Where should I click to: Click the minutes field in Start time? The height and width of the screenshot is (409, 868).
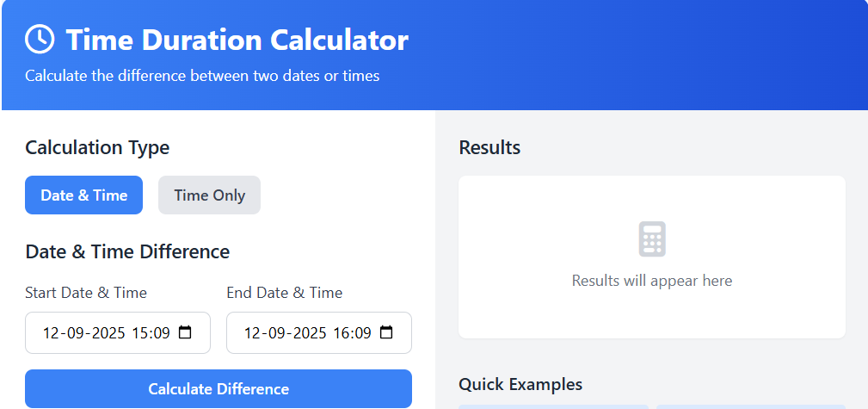(x=161, y=333)
